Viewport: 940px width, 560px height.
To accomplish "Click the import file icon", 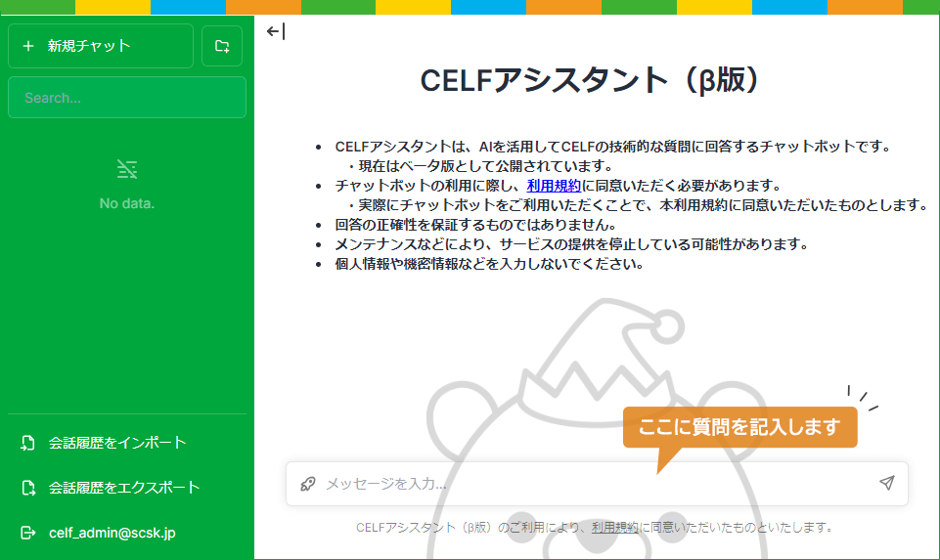I will [x=27, y=443].
